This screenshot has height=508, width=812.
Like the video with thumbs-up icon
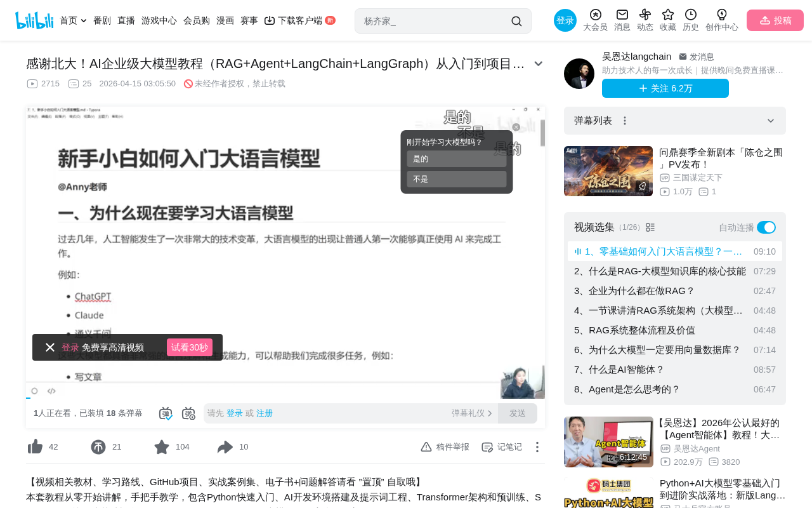pyautogui.click(x=35, y=447)
